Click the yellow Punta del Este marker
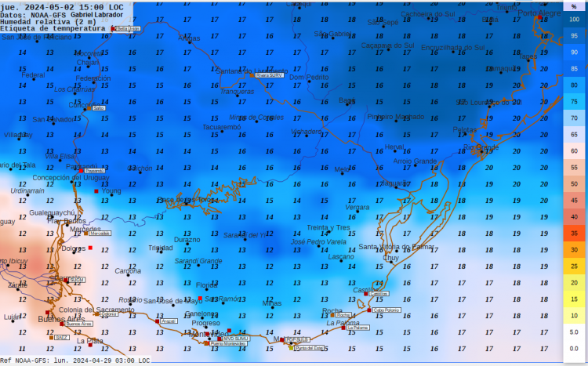The image size is (588, 366). 292,347
